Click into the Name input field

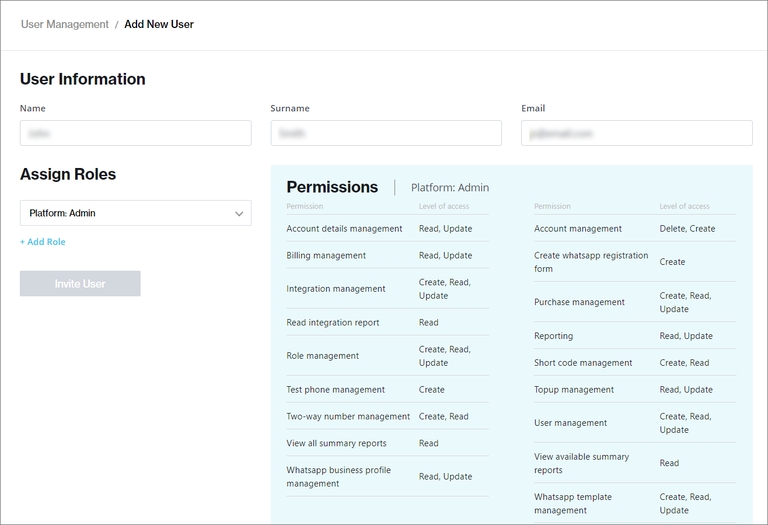(135, 133)
